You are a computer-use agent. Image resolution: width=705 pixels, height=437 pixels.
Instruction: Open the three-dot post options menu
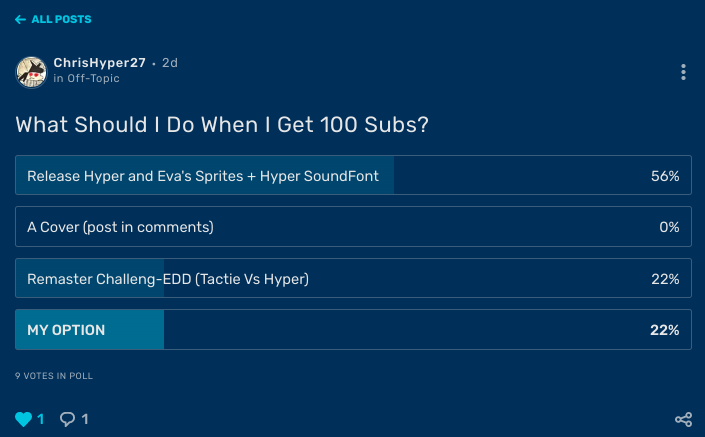click(683, 72)
